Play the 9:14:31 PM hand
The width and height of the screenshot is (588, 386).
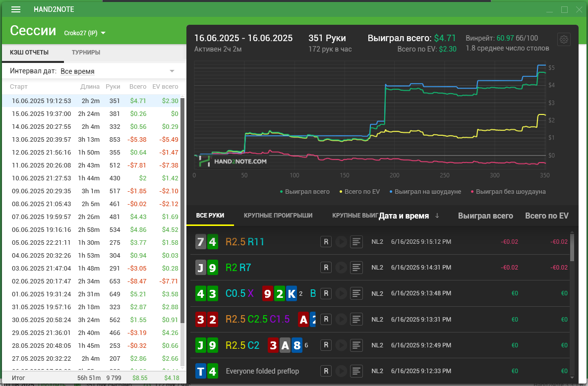pos(341,268)
